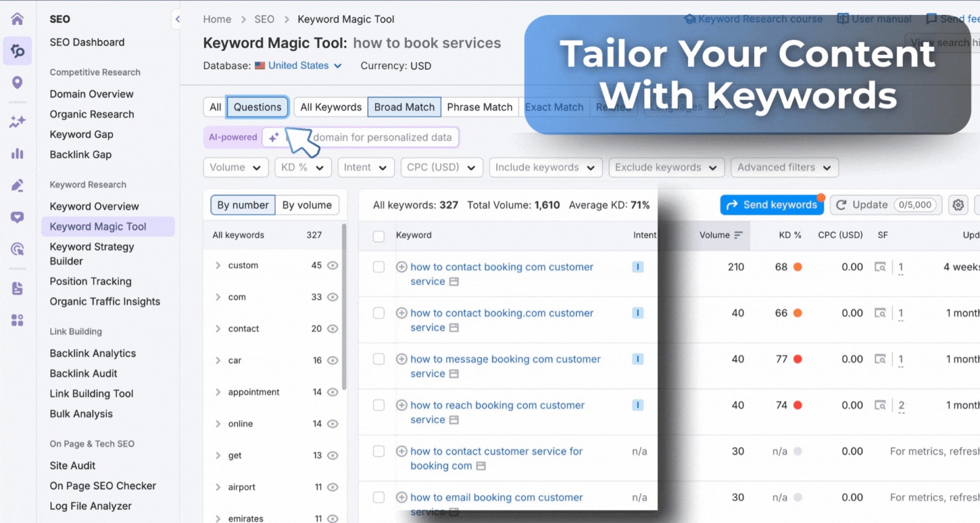Click Send keywords button

click(x=772, y=205)
